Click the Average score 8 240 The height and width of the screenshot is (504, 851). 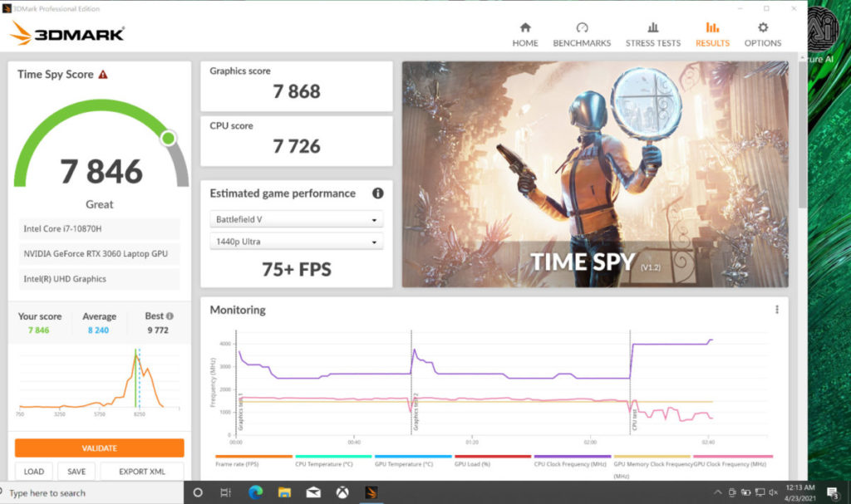[98, 330]
